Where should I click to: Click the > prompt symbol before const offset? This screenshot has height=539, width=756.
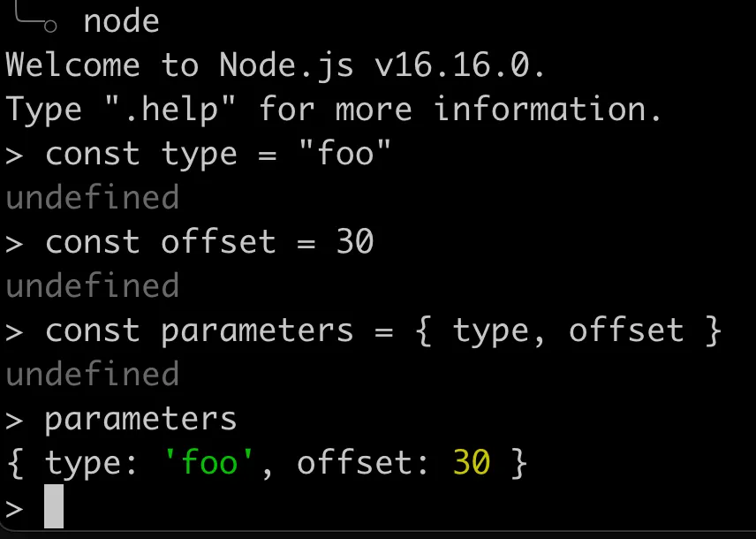pyautogui.click(x=14, y=243)
